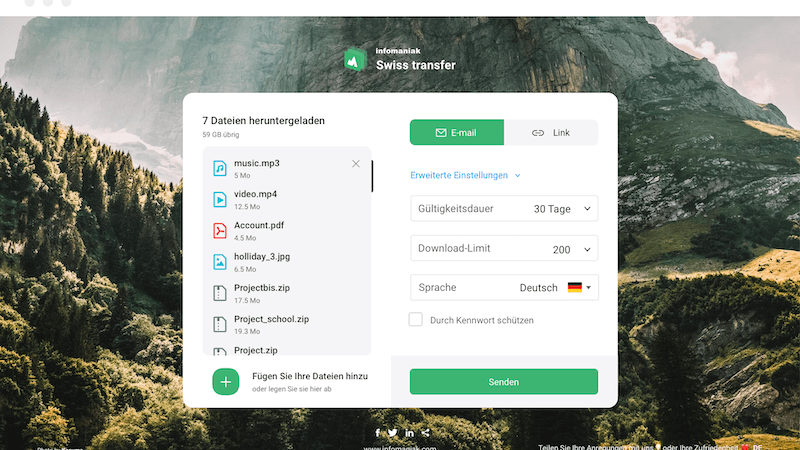
Task: Select the video.mp4 file name
Action: 256,194
